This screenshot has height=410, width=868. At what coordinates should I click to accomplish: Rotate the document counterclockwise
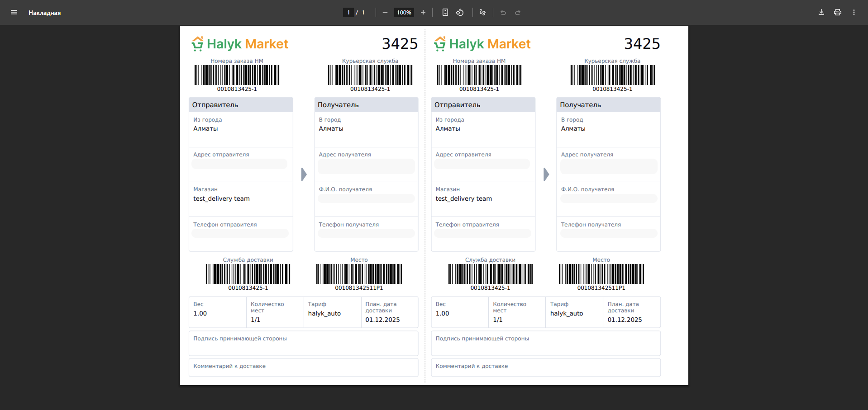[x=460, y=12]
